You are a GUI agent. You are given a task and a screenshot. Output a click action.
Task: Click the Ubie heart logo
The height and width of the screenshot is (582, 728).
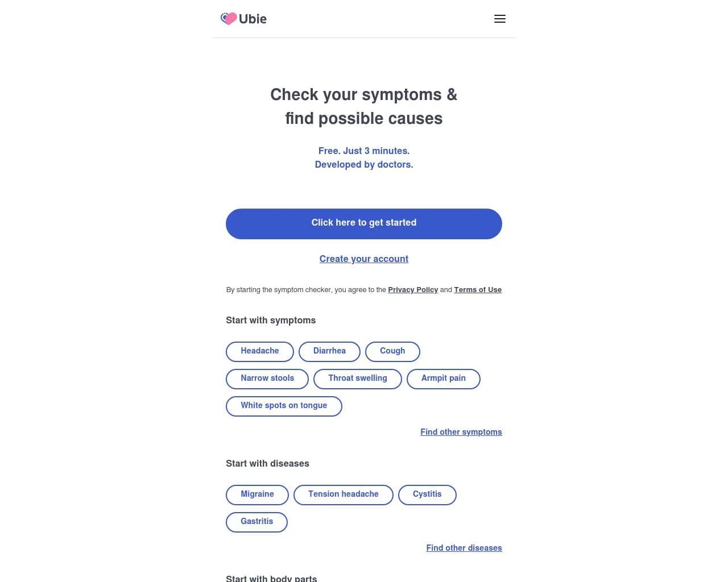tap(229, 18)
